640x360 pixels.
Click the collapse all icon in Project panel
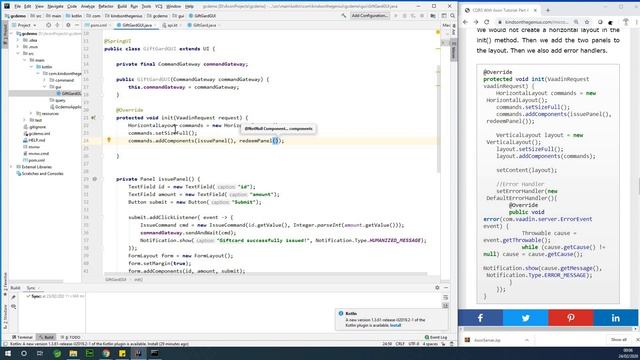coord(58,25)
